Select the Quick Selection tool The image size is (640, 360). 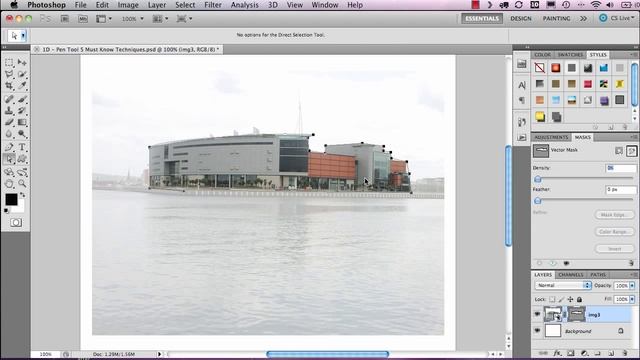click(x=22, y=74)
